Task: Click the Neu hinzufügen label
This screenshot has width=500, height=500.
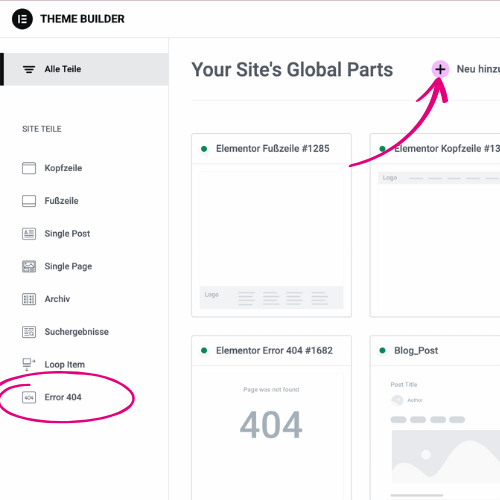Action: (478, 69)
